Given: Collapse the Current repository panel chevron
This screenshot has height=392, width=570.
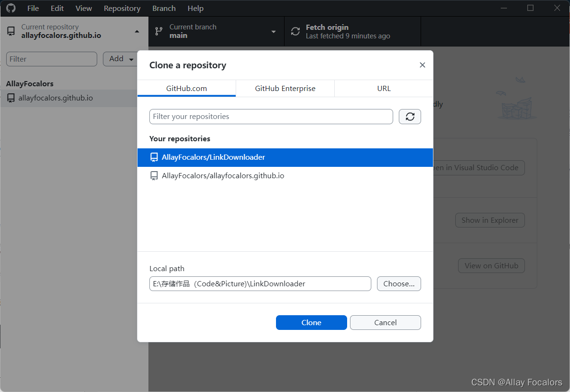Looking at the screenshot, I should (x=137, y=30).
